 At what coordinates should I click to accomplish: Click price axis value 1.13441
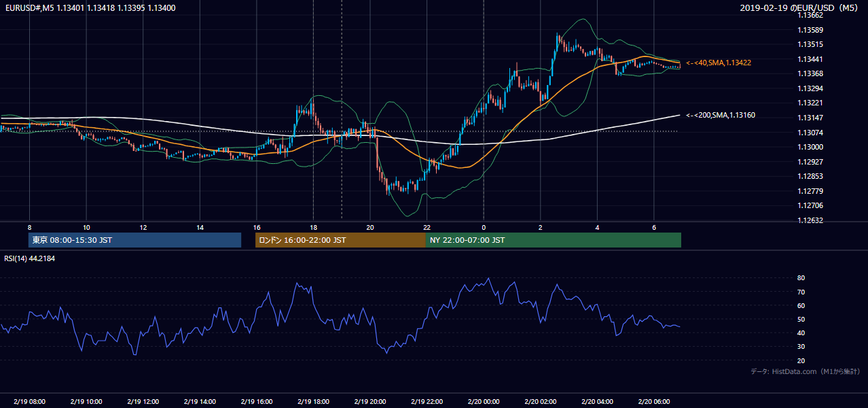[x=810, y=59]
